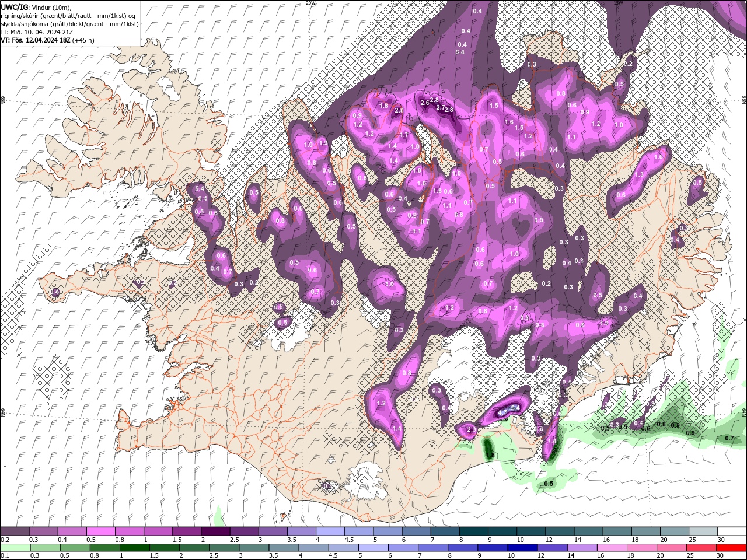Click the top-row legend swatch labeled 6
Image resolution: width=747 pixels, height=560 pixels.
coord(417,531)
